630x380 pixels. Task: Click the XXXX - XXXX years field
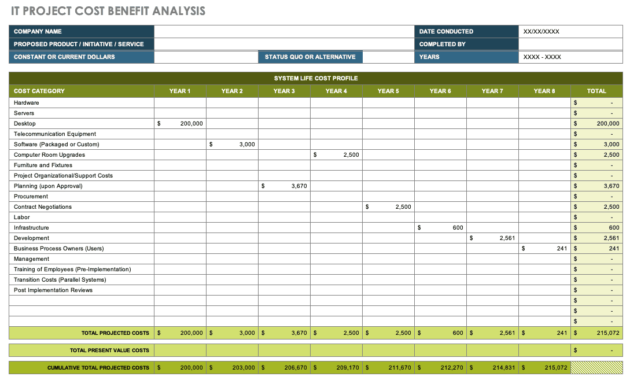tap(571, 57)
